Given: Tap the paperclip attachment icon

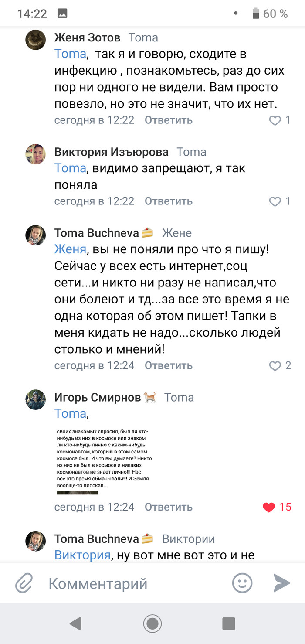Looking at the screenshot, I should [24, 583].
